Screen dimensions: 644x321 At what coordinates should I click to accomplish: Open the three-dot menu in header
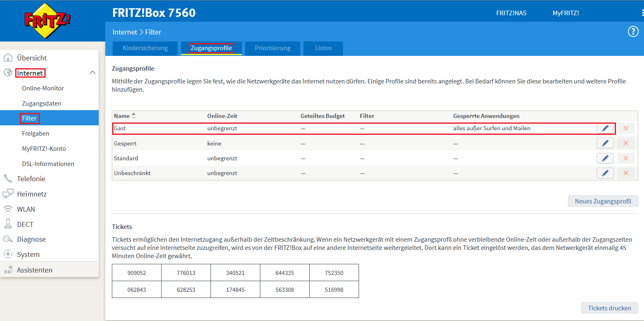point(642,13)
